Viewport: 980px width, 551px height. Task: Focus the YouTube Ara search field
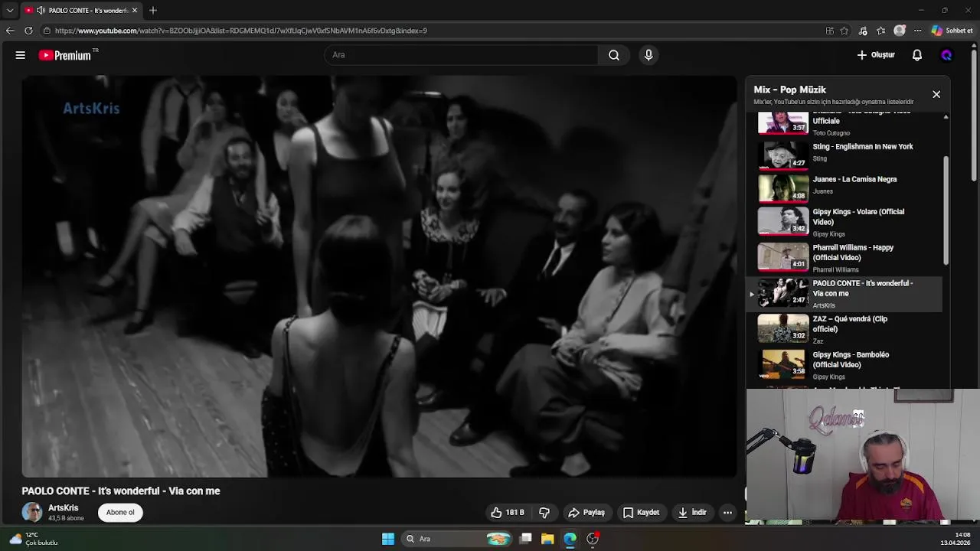coord(461,55)
